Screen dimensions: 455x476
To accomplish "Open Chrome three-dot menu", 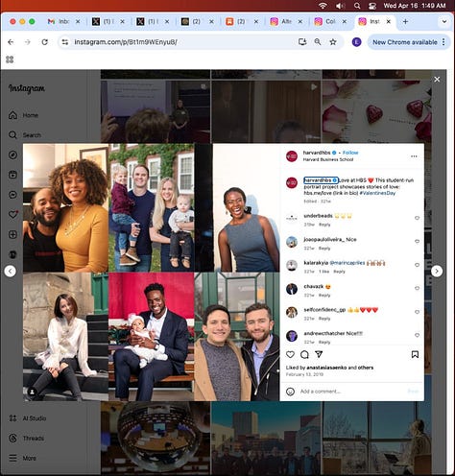I will [x=443, y=42].
